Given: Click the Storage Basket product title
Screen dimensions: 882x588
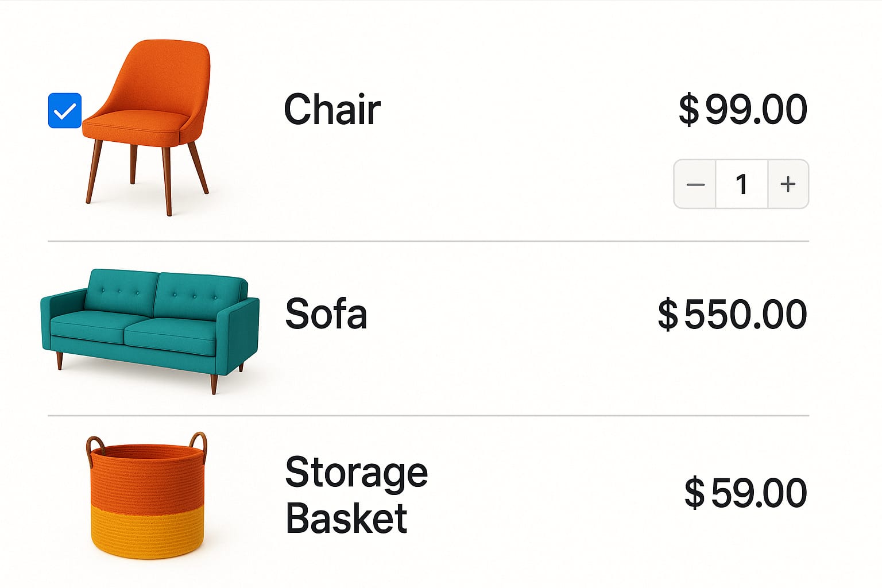Looking at the screenshot, I should (x=355, y=495).
